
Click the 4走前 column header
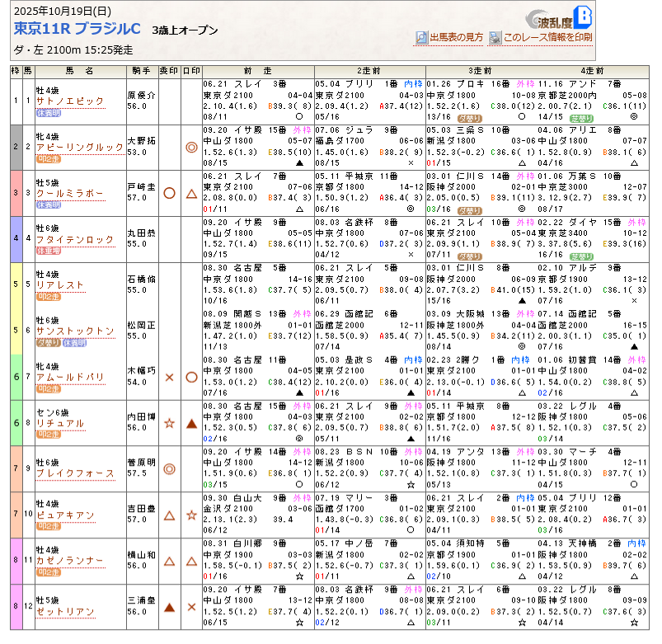point(593,71)
